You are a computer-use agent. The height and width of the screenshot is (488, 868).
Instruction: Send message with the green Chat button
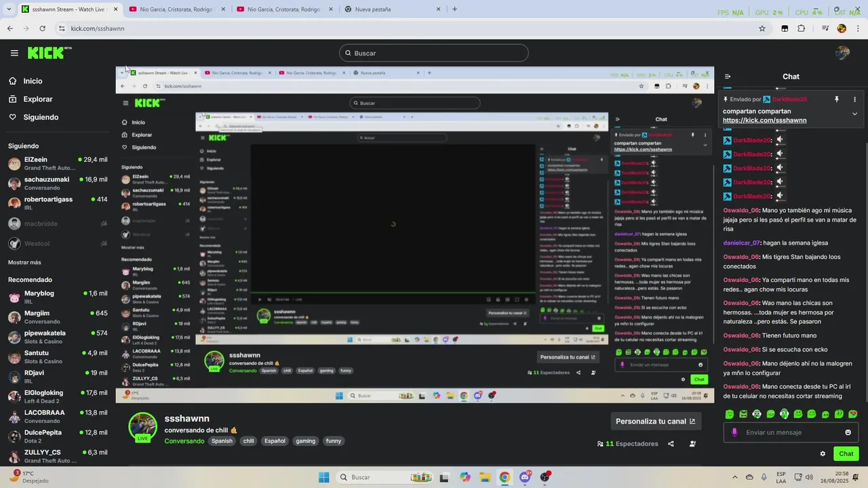click(846, 454)
